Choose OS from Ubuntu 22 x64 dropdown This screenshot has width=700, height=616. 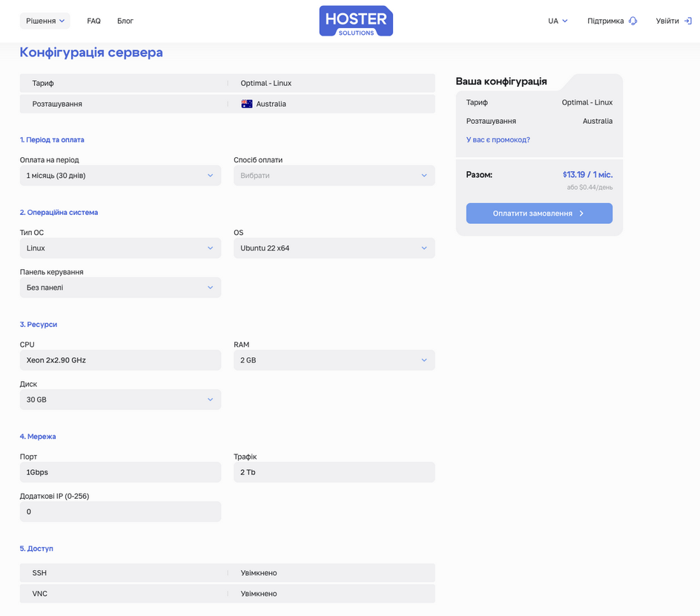click(334, 248)
